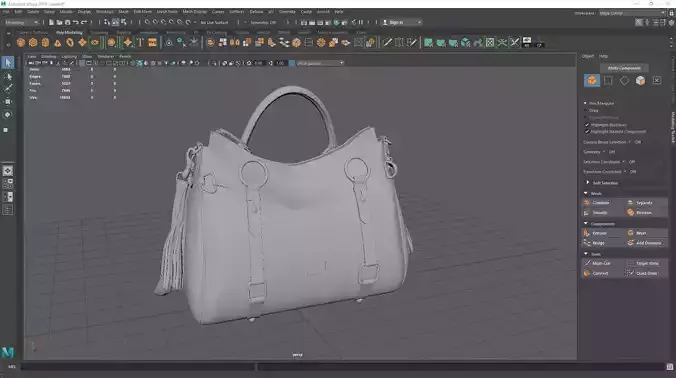The width and height of the screenshot is (676, 378).
Task: Toggle four pane layout in toolbox
Action: pyautogui.click(x=8, y=184)
